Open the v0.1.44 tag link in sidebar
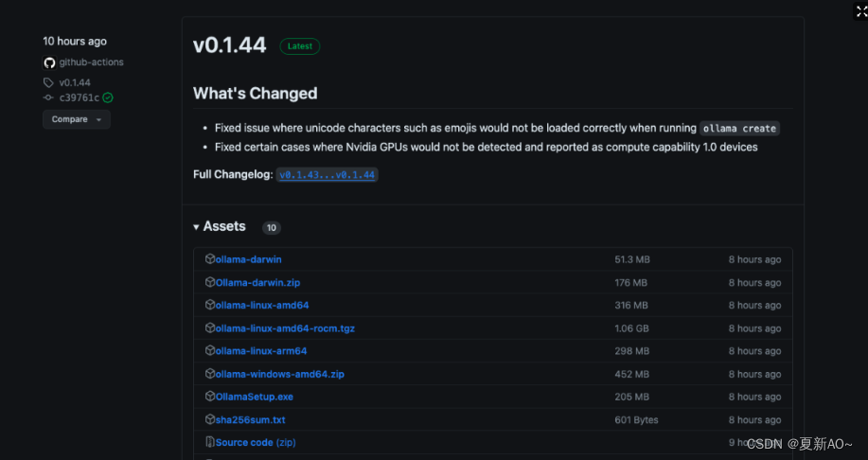This screenshot has width=868, height=460. 75,82
